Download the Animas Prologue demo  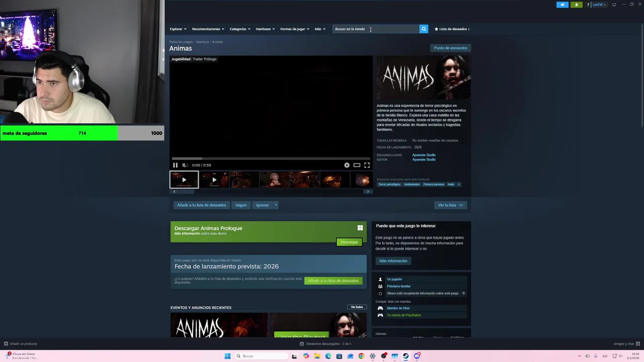(349, 242)
